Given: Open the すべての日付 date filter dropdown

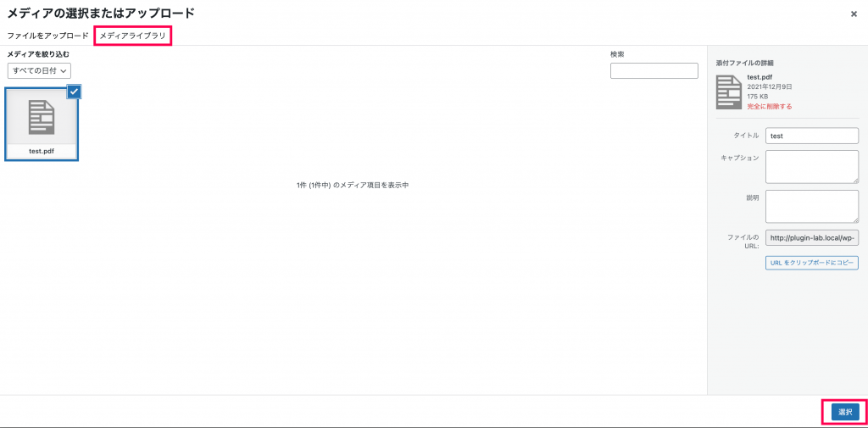Looking at the screenshot, I should pos(39,71).
